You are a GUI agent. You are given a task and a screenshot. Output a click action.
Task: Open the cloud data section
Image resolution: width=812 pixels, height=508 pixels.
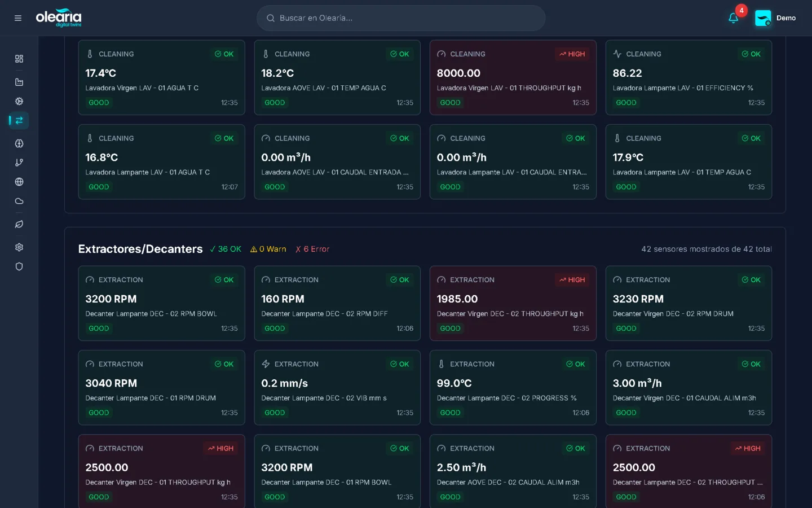pos(19,201)
